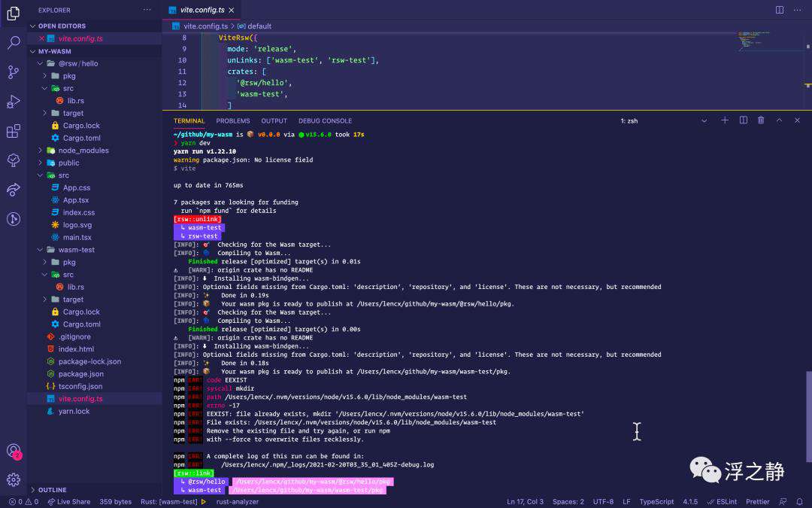Open the Run and Debug view

pyautogui.click(x=14, y=102)
